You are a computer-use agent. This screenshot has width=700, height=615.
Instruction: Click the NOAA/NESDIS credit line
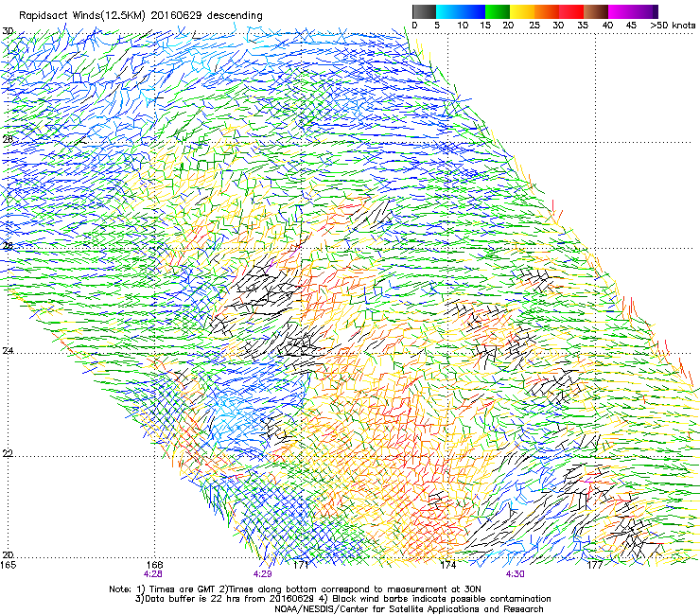click(x=409, y=608)
